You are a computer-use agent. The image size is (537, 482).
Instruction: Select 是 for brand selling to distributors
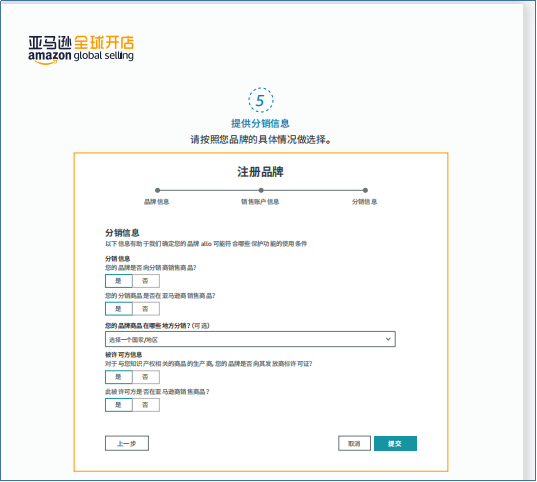point(118,281)
